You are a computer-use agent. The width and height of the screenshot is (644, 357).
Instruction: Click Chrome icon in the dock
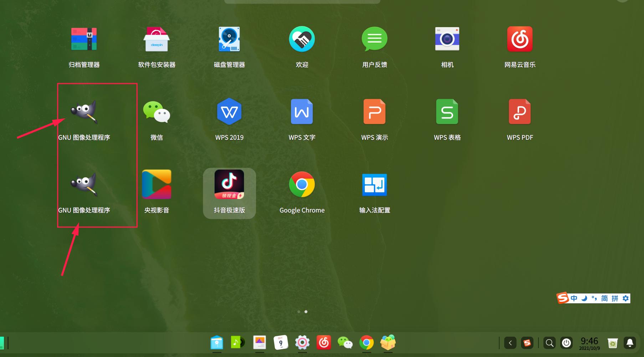(x=367, y=343)
